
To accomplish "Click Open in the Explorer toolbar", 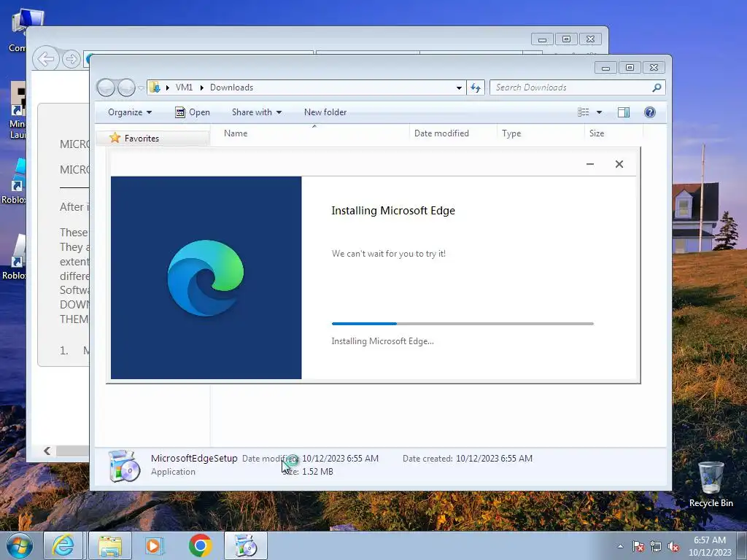I will [x=193, y=112].
